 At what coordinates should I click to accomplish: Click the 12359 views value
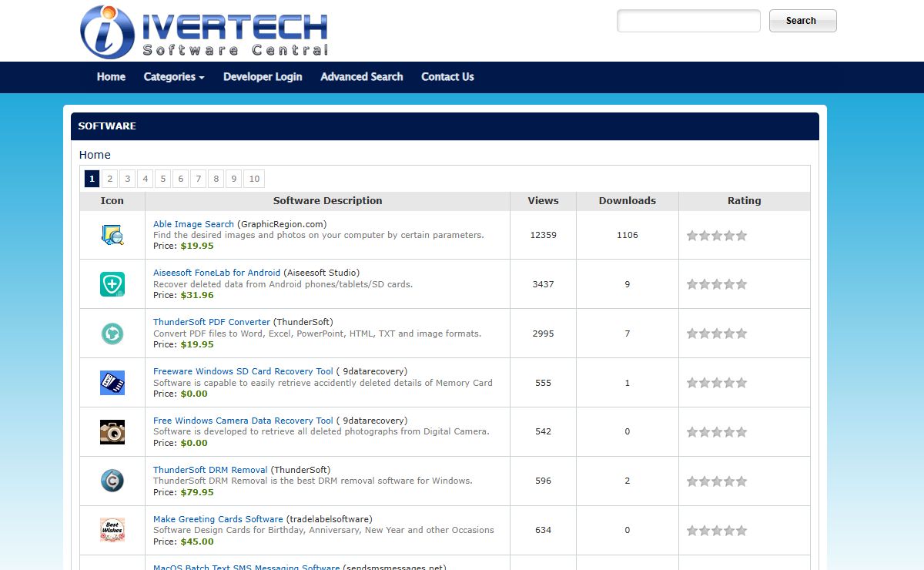(543, 235)
